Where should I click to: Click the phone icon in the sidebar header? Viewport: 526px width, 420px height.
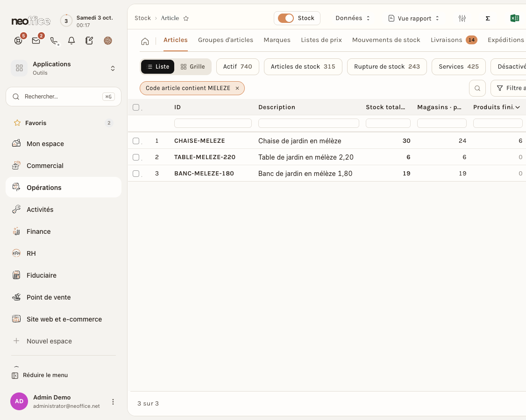(54, 41)
